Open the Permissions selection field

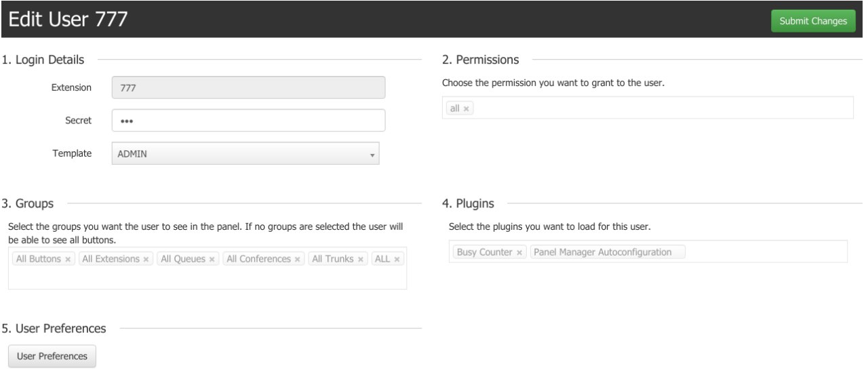click(648, 108)
